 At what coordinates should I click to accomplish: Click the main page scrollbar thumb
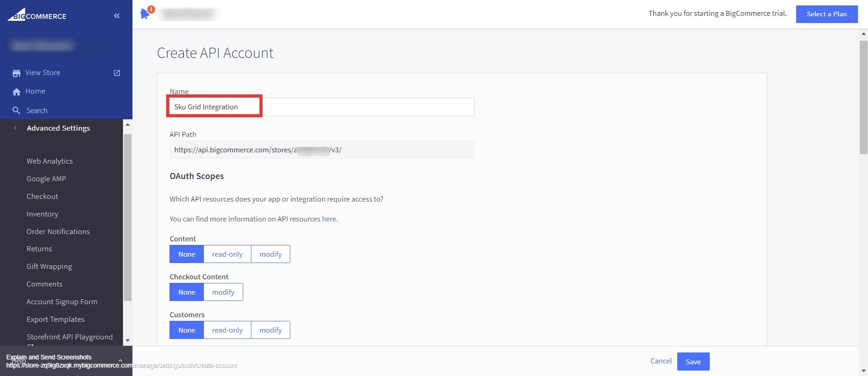(x=863, y=97)
